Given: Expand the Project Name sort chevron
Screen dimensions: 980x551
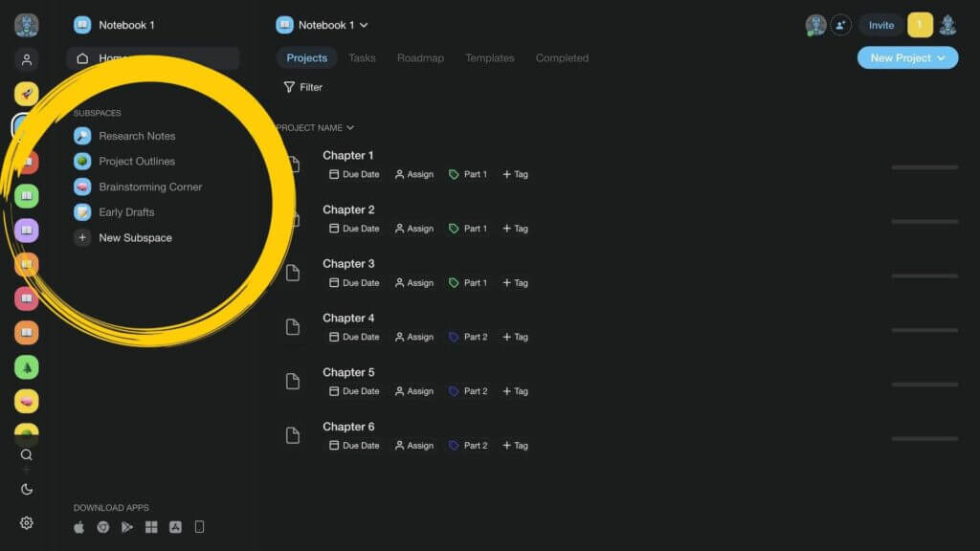Looking at the screenshot, I should pos(350,128).
